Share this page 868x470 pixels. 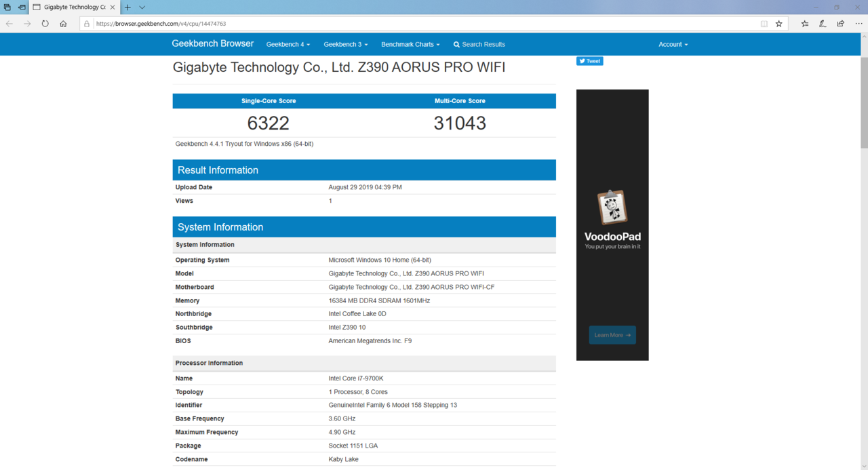(x=840, y=24)
